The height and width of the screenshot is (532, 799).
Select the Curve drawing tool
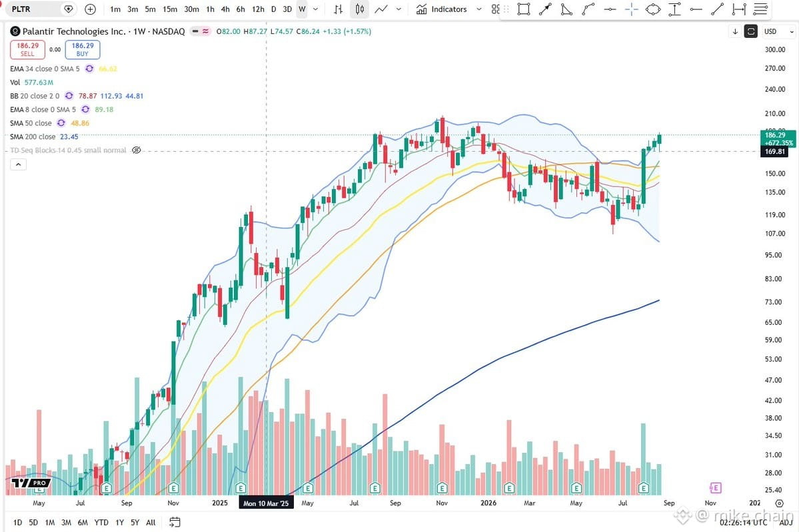tap(588, 9)
